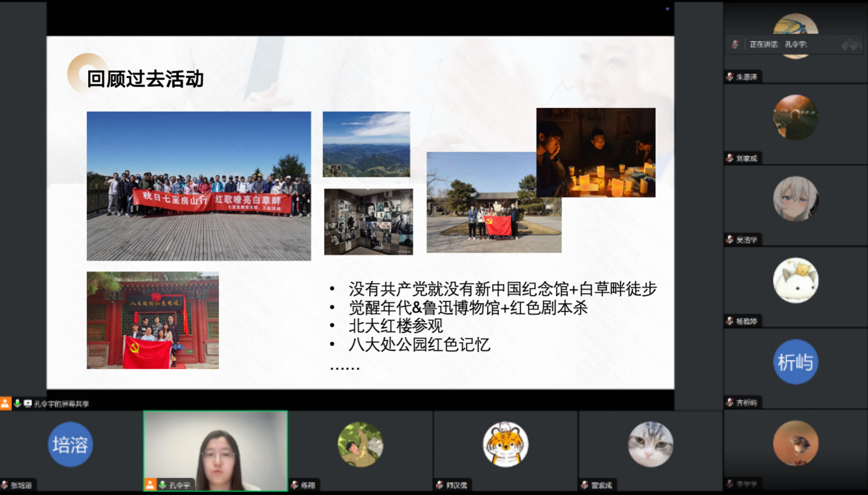Click the 北大红楼参观 bullet text

tap(395, 326)
